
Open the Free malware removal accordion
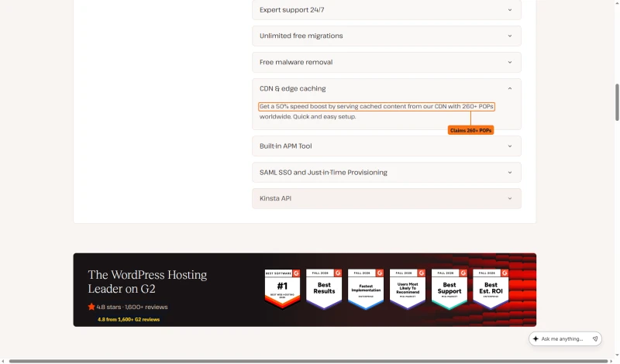[386, 63]
